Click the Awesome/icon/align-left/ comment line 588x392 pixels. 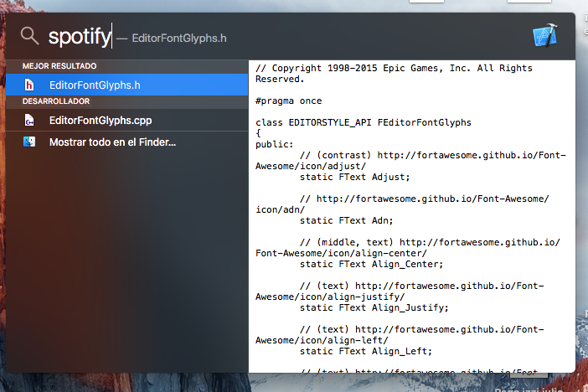pos(322,340)
